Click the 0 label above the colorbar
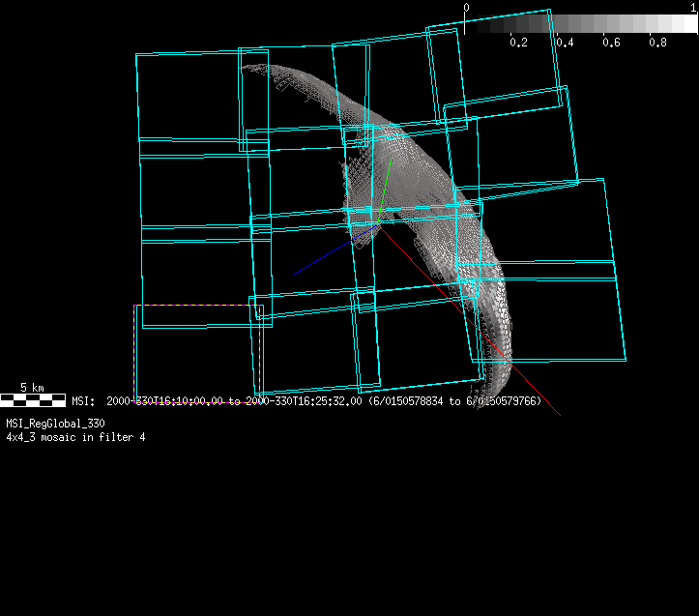The width and height of the screenshot is (699, 616). [466, 8]
